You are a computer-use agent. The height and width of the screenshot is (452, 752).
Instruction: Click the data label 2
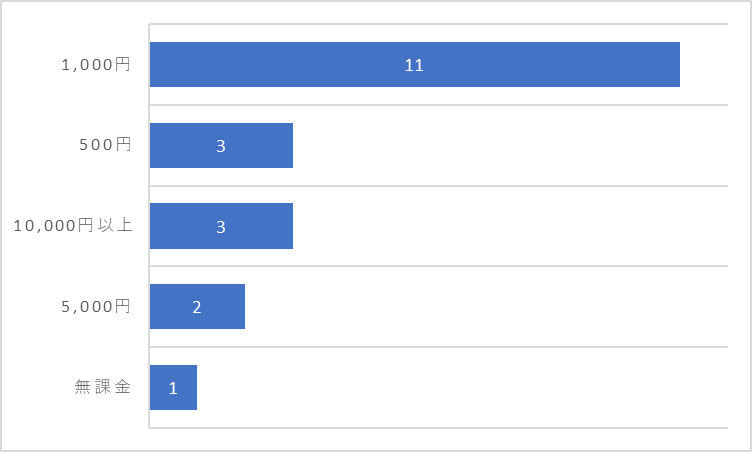[x=197, y=307]
